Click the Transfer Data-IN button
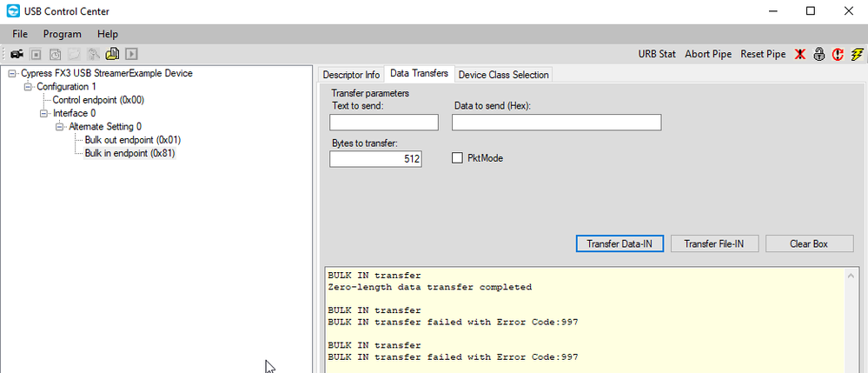This screenshot has width=868, height=373. click(x=620, y=243)
